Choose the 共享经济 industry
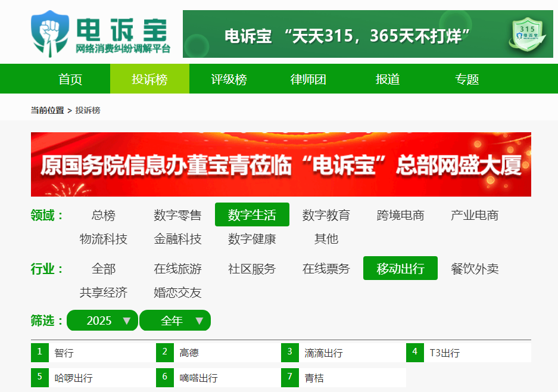The height and width of the screenshot is (392, 558). click(103, 293)
